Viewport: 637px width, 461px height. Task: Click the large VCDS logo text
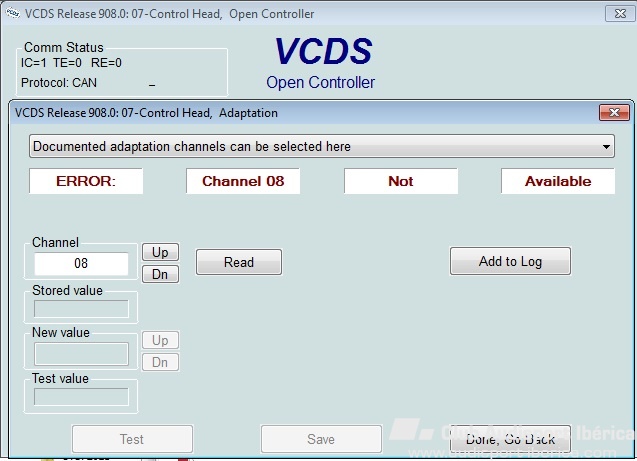pyautogui.click(x=323, y=51)
